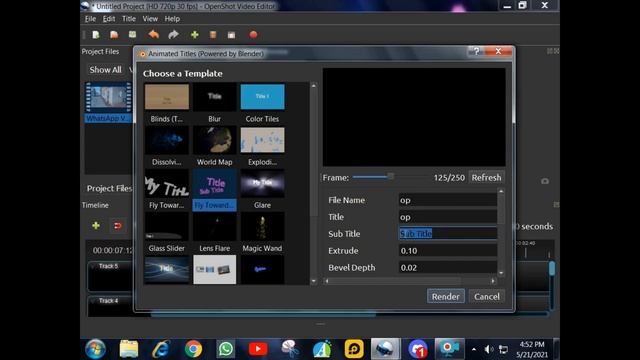Click in the File Name field
The image size is (640, 360).
(448, 200)
